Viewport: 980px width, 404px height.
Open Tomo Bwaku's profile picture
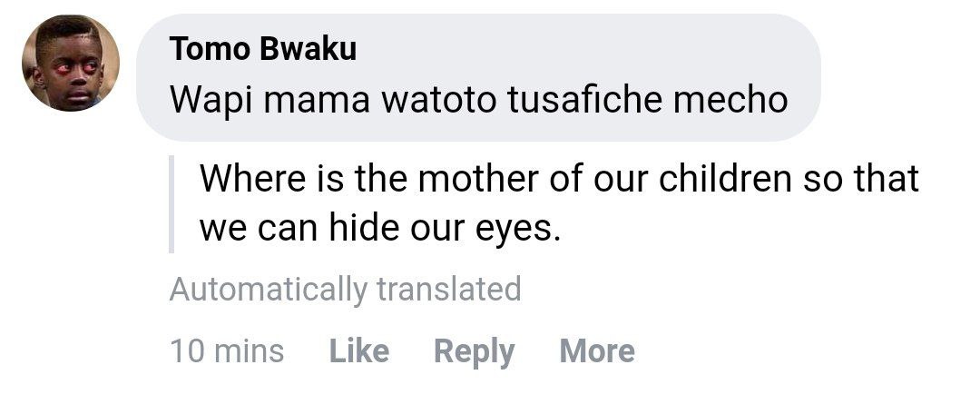[71, 64]
